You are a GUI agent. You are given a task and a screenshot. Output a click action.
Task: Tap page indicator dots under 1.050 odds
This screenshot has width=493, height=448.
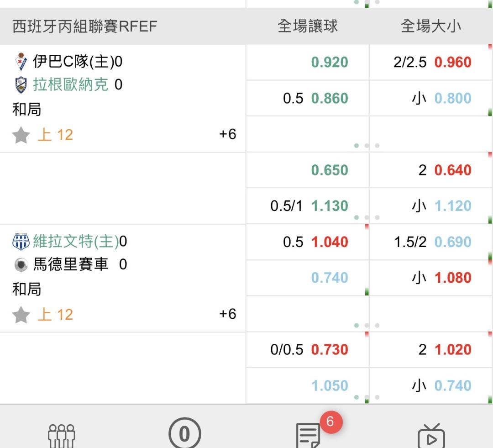367,397
